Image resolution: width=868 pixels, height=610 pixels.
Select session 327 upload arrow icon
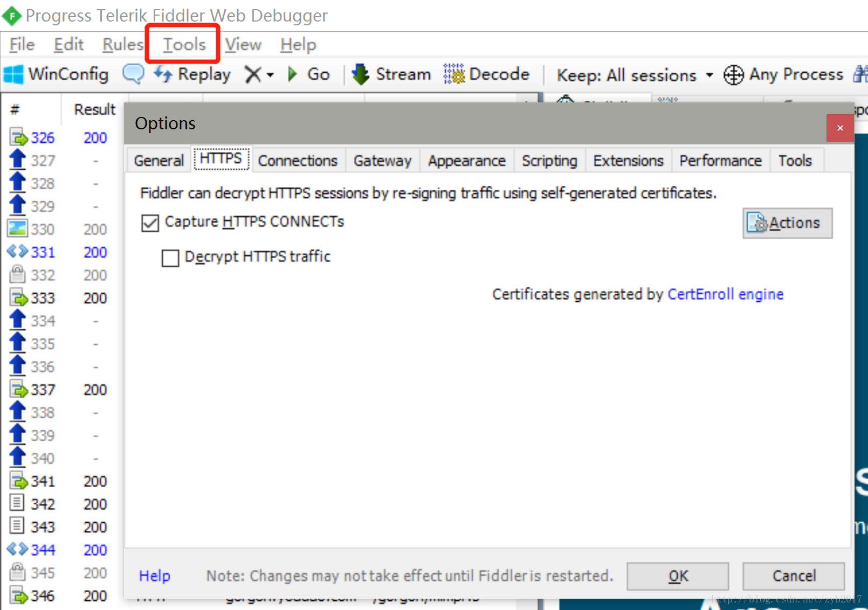(18, 160)
